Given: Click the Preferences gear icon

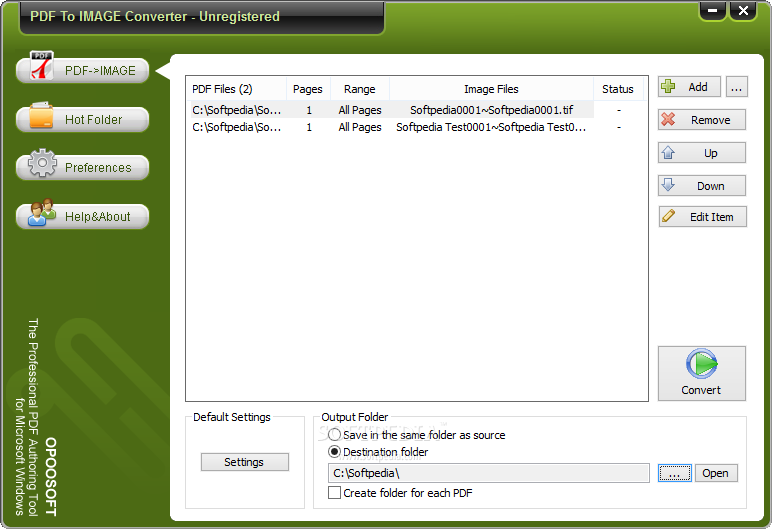Looking at the screenshot, I should pos(42,163).
